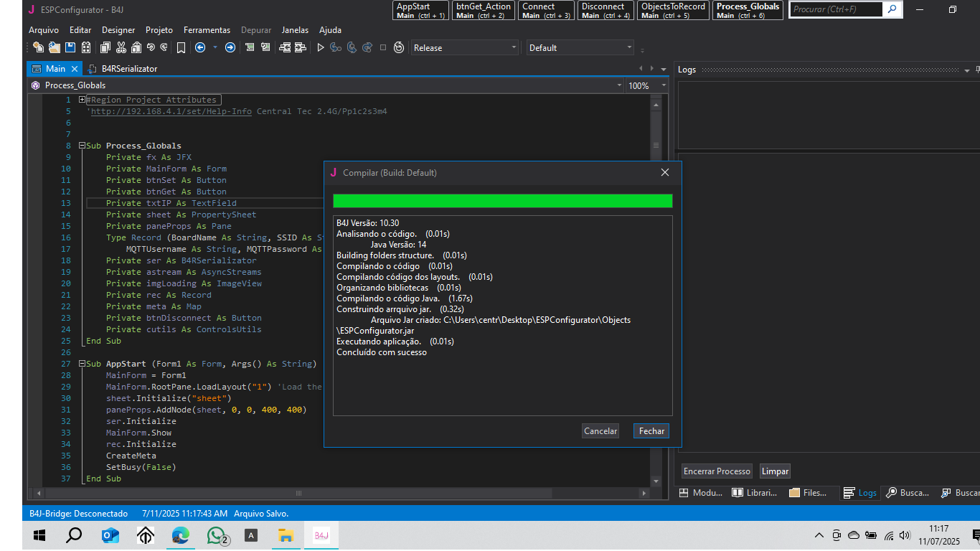Screen dimensions: 980x551
Task: Open the Default build configuration dropdown
Action: pos(629,47)
